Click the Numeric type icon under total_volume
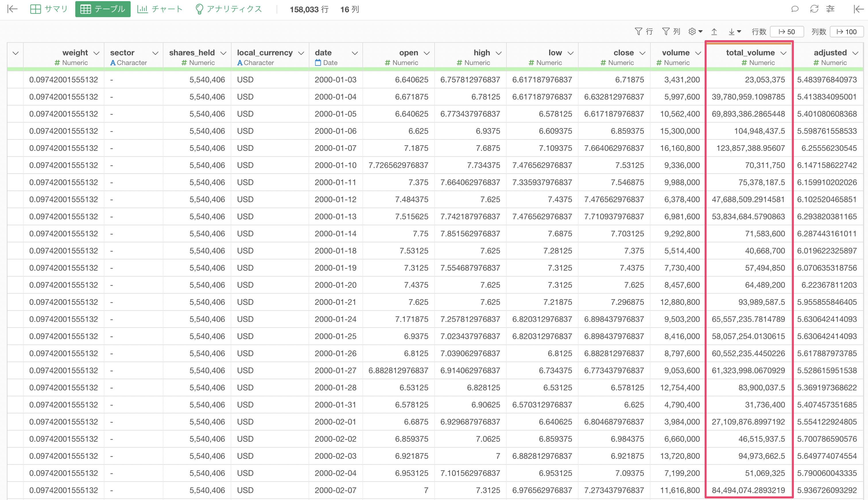 pyautogui.click(x=744, y=63)
